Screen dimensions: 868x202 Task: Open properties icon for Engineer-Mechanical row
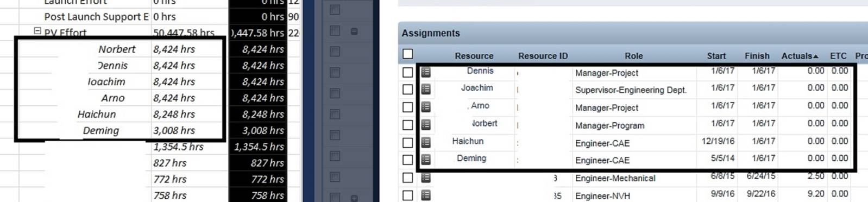point(426,178)
